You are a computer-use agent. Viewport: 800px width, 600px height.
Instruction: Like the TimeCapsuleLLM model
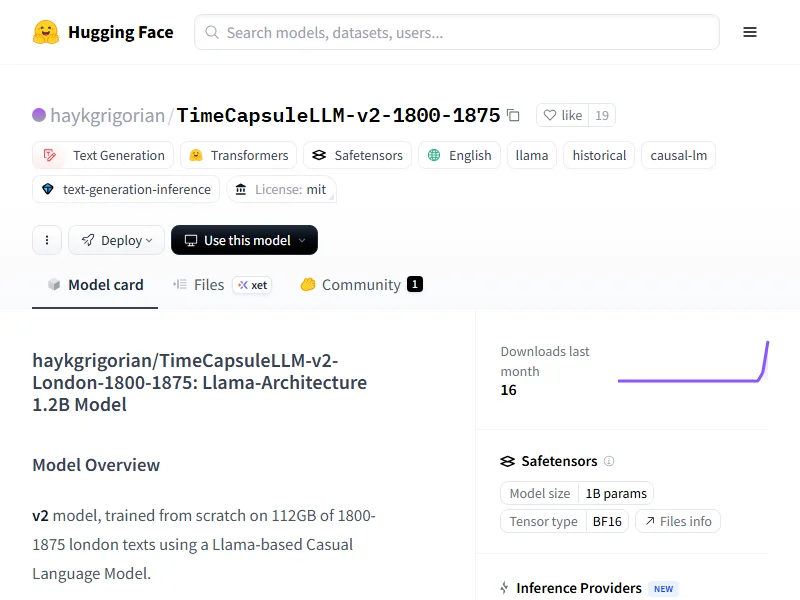click(x=562, y=115)
